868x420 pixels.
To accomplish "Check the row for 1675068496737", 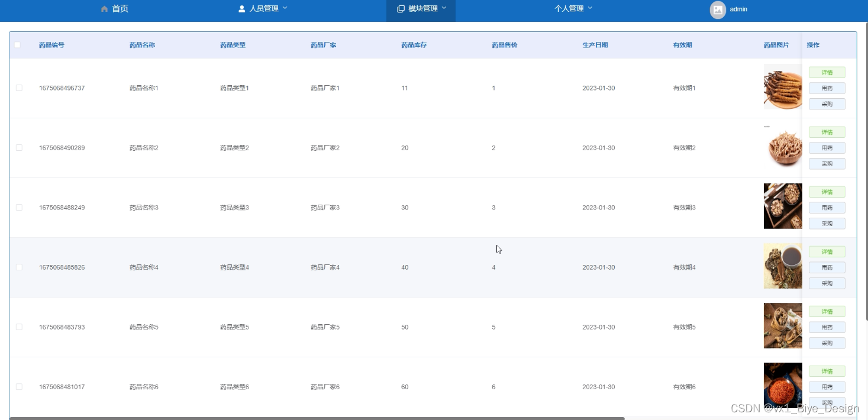I will (x=19, y=88).
